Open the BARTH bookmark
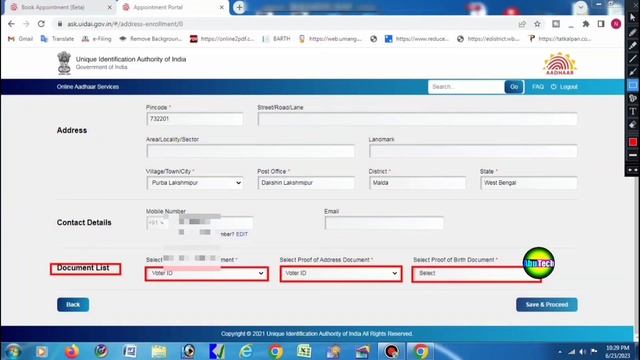This screenshot has height=360, width=640. 276,39
